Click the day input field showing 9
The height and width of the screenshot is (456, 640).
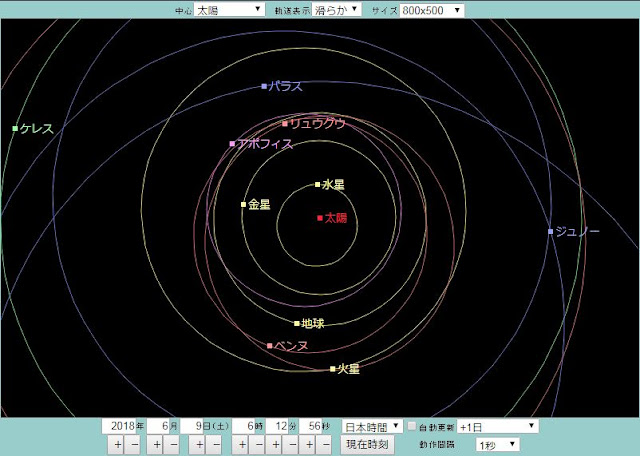tap(192, 426)
